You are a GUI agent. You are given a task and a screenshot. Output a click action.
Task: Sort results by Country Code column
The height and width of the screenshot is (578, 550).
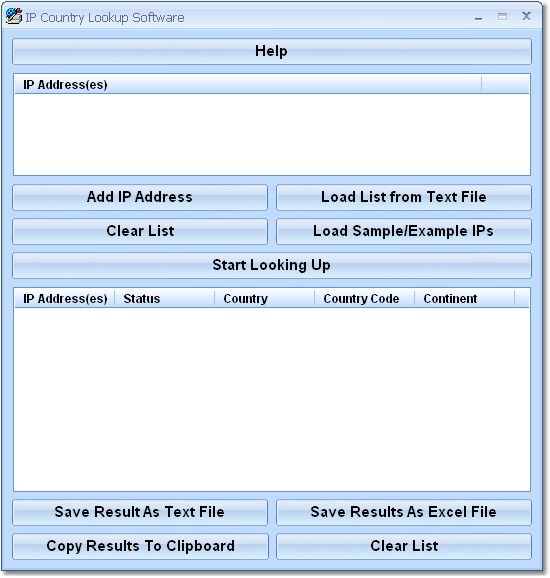364,298
